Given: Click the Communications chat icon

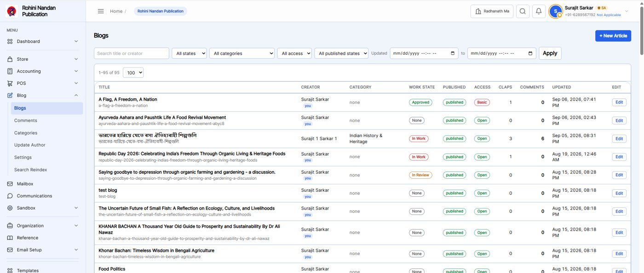Looking at the screenshot, I should (10, 196).
